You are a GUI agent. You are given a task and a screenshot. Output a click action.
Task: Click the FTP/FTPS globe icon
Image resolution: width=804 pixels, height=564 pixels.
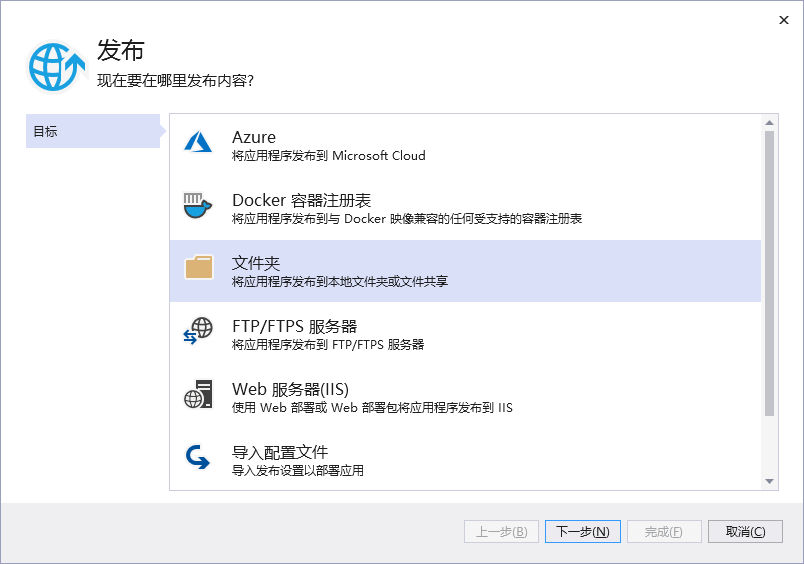(198, 331)
